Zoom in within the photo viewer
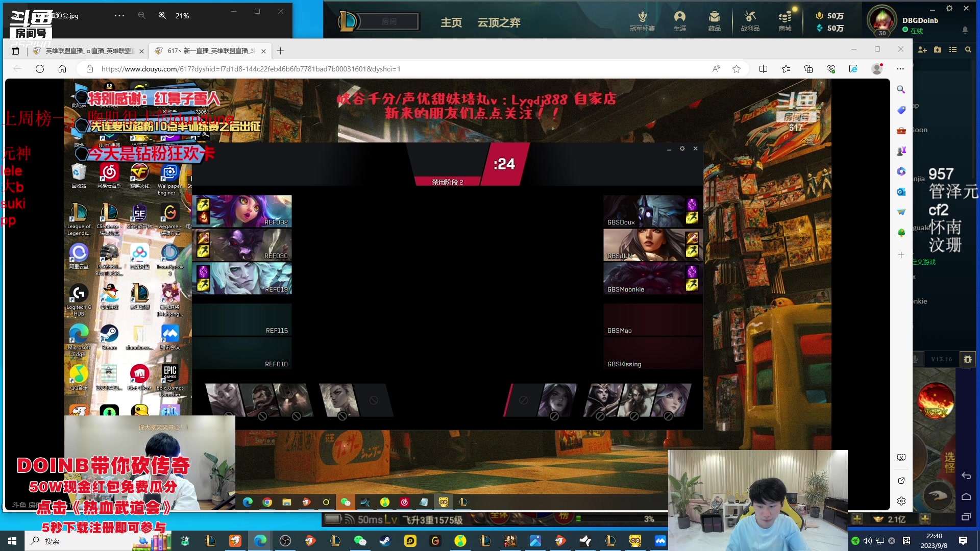The width and height of the screenshot is (980, 551). 162,16
